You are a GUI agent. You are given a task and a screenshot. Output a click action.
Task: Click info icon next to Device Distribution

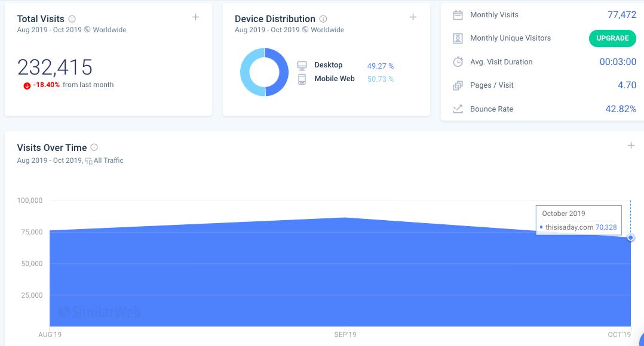tap(323, 19)
